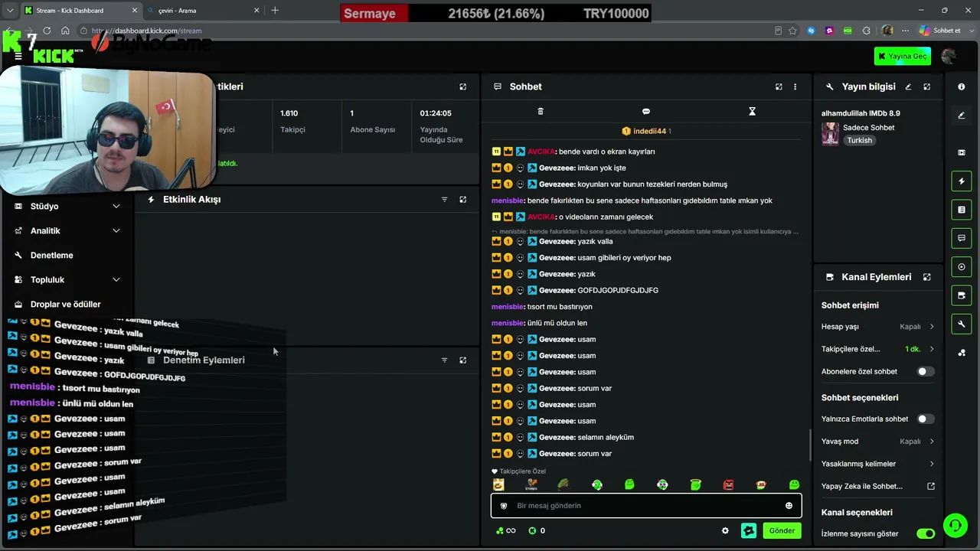Disable İzlenme sayısını göster switch
This screenshot has width=980, height=551.
click(x=926, y=534)
